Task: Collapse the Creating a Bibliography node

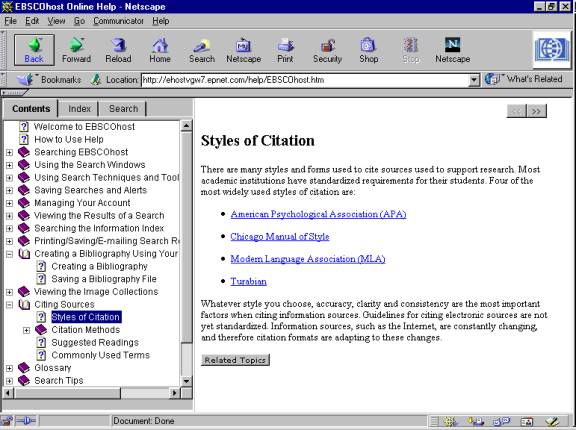Action: click(x=9, y=254)
